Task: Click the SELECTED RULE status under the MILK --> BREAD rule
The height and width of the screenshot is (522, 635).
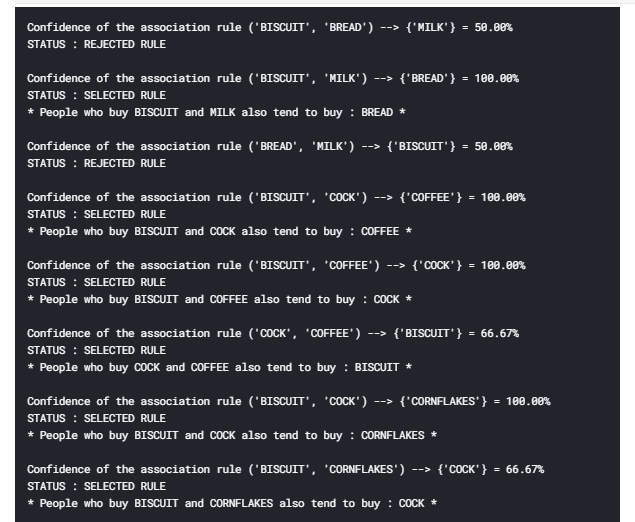Action: pos(96,95)
